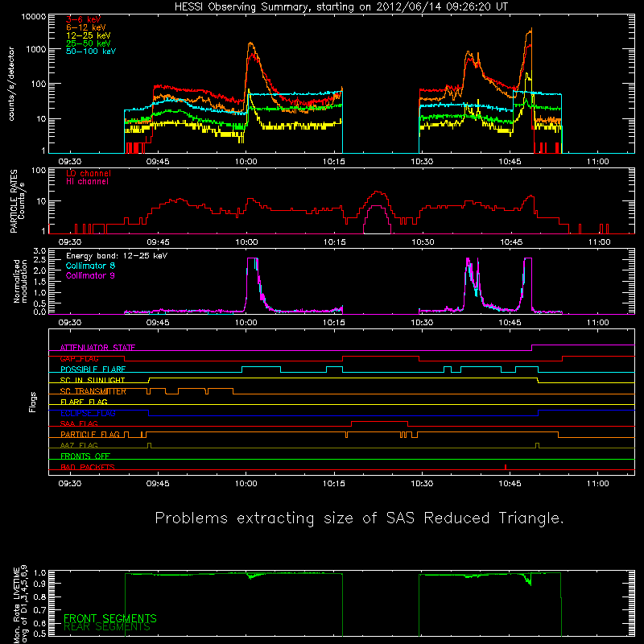The image size is (644, 644).
Task: Click the 100 tick on the particle rates axis
Action: (x=39, y=170)
